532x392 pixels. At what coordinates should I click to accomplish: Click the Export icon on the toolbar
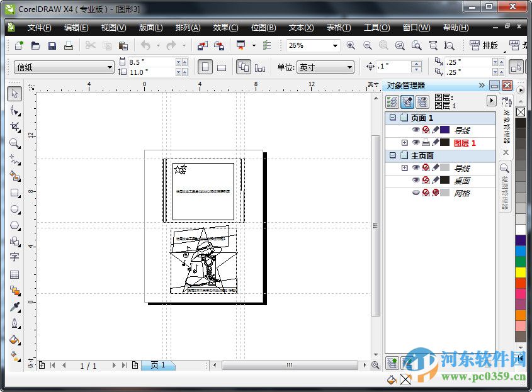tap(219, 45)
